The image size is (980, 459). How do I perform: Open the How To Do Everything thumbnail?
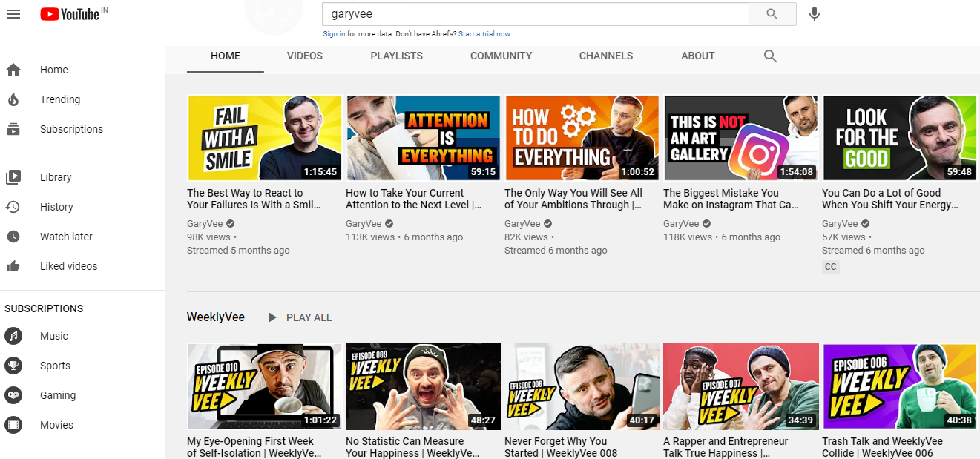point(582,138)
